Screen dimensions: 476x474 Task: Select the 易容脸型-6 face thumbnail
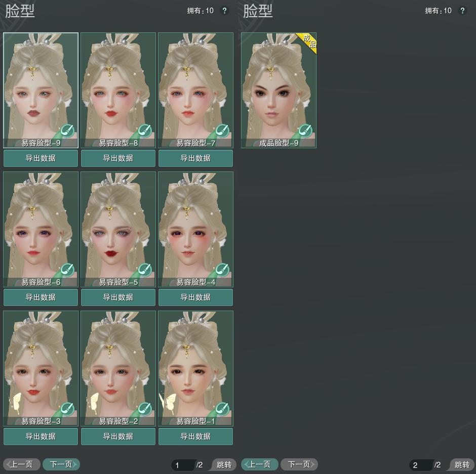pyautogui.click(x=41, y=229)
